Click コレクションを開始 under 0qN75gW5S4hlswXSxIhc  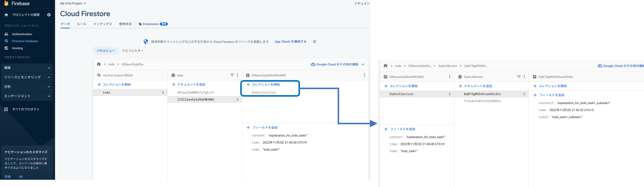click(x=550, y=86)
